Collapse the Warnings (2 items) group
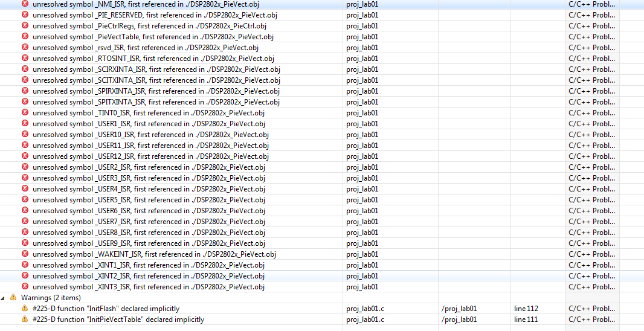Screen dimensions: 644x331 (x=3, y=297)
